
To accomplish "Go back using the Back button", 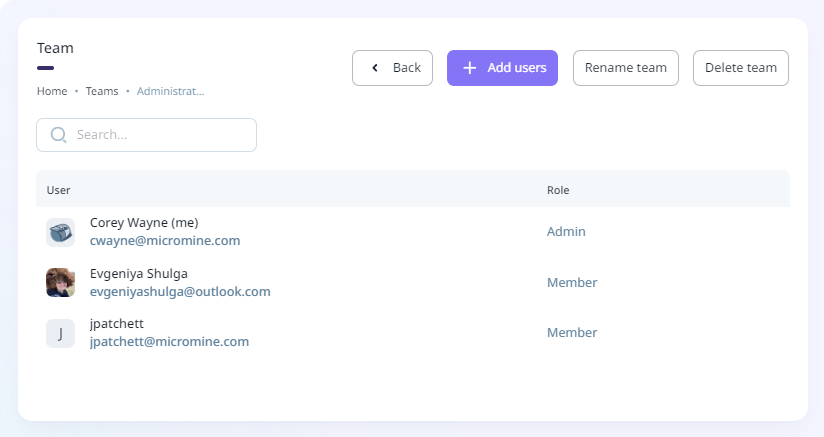I will pos(392,68).
